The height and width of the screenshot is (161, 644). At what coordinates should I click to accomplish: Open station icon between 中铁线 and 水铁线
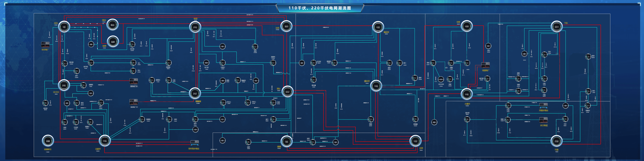pyautogui.click(x=544, y=120)
